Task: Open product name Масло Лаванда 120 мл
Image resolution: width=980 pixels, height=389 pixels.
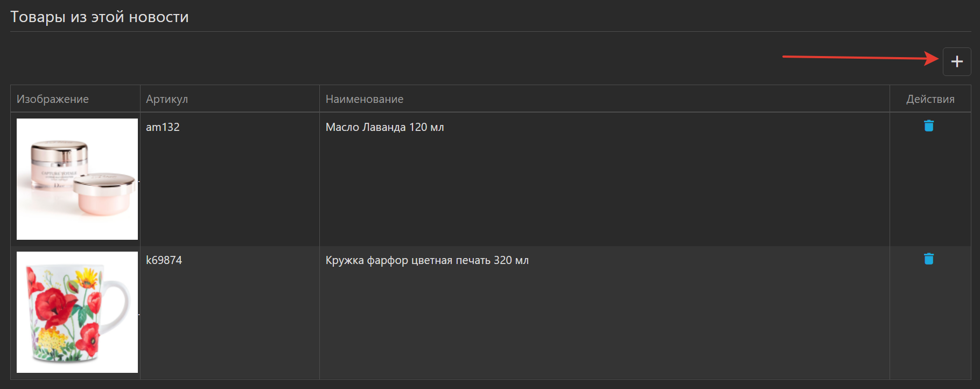Action: click(x=384, y=127)
